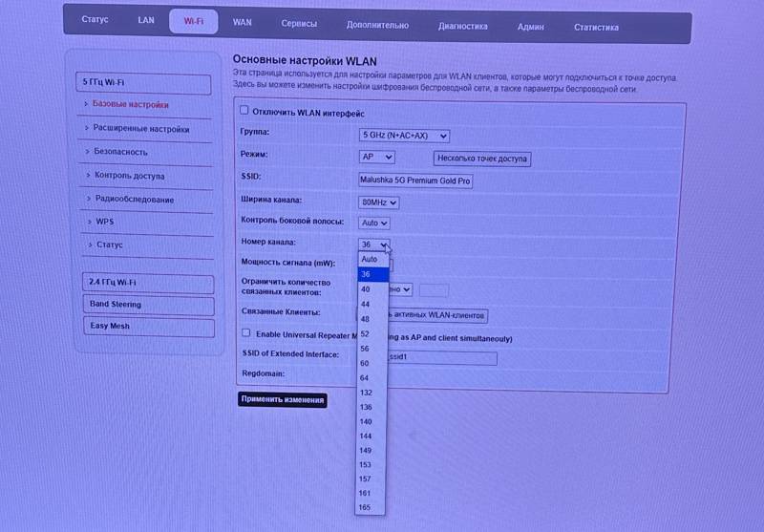Open the Режим AP dropdown
Screen dimensions: 764x532
(x=376, y=157)
